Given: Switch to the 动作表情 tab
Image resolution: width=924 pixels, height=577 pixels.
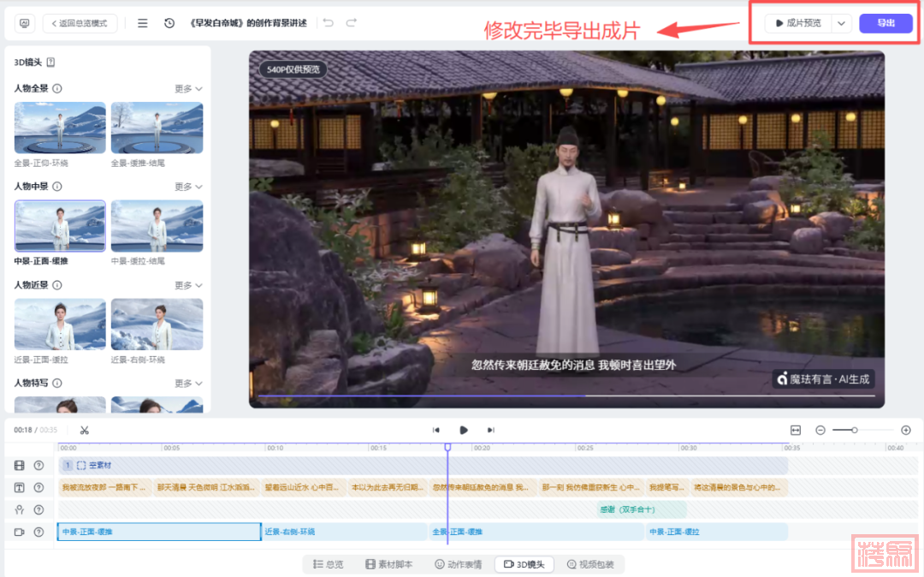Looking at the screenshot, I should click(x=458, y=564).
